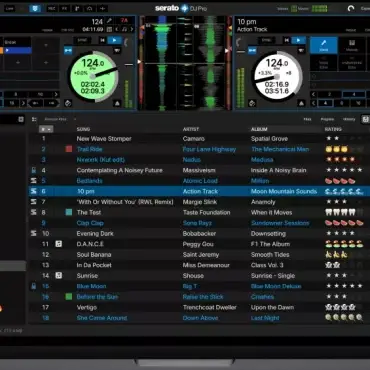The height and width of the screenshot is (370, 370).
Task: Click the right deck play button
Action: pos(299,40)
